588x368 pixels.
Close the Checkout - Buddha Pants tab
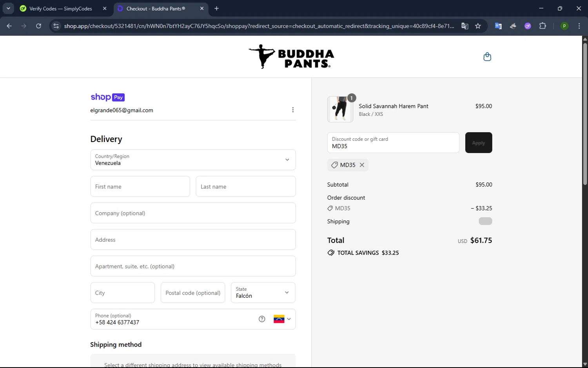[202, 8]
